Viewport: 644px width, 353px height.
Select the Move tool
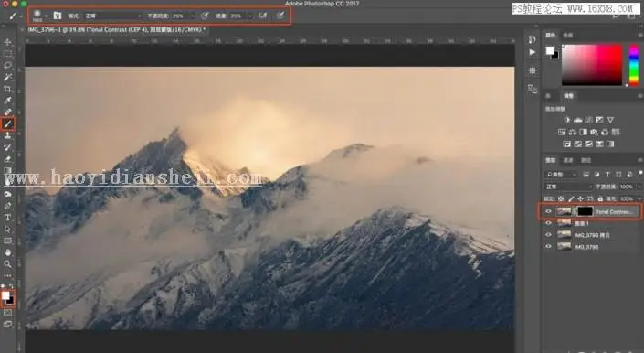click(8, 42)
